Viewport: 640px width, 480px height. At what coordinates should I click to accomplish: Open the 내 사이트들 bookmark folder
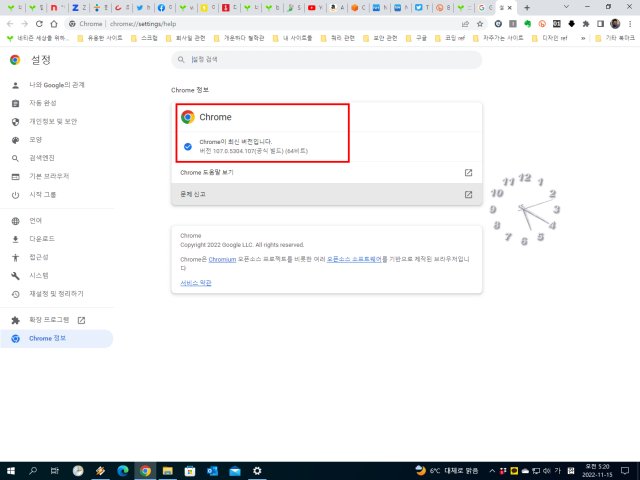pyautogui.click(x=292, y=38)
